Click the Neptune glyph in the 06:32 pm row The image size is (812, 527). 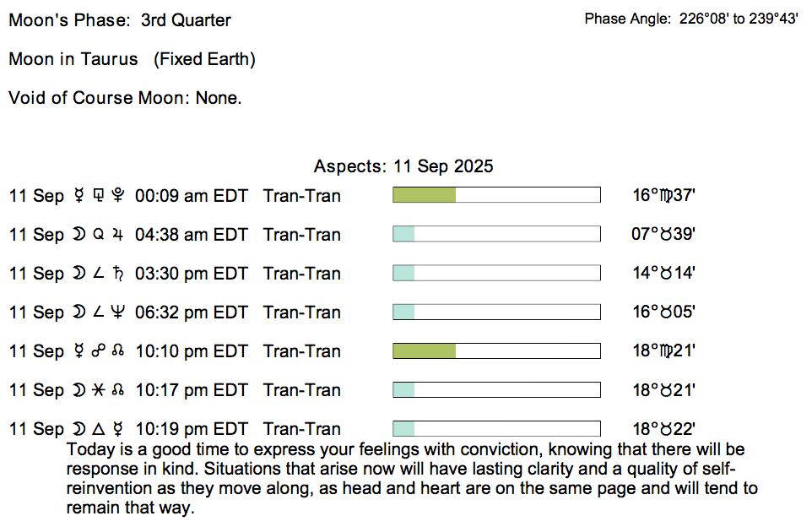pos(118,312)
